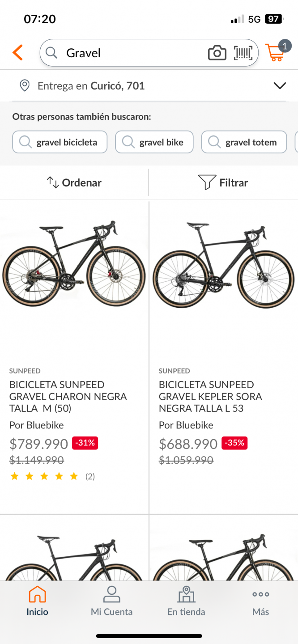This screenshot has width=298, height=644.
Task: Open the Gravel Charon Negra product title
Action: pyautogui.click(x=68, y=396)
